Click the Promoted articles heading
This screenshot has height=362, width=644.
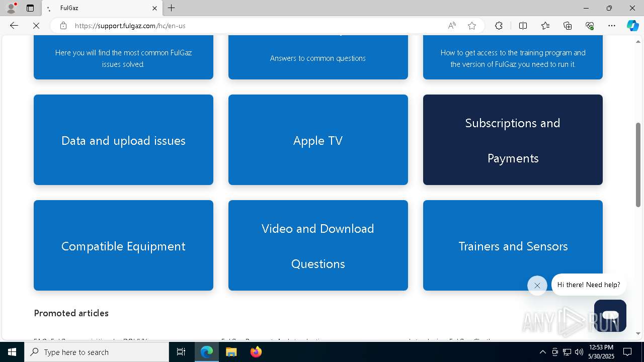tap(71, 313)
